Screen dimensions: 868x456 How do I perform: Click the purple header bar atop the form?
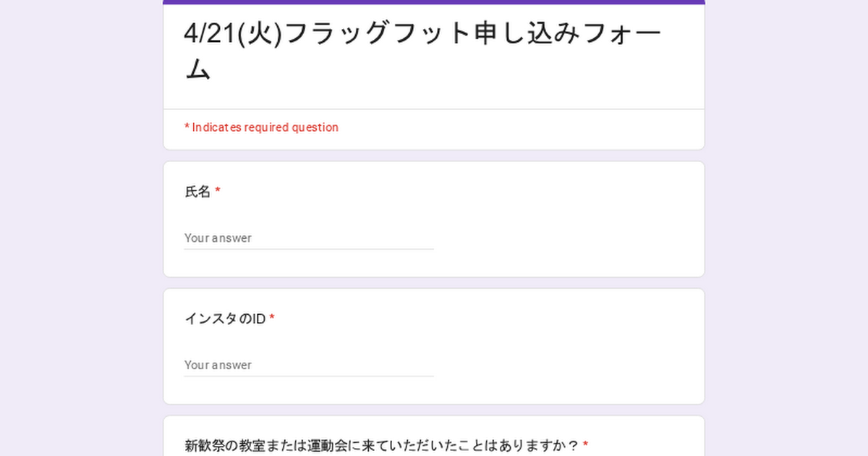coord(434,2)
